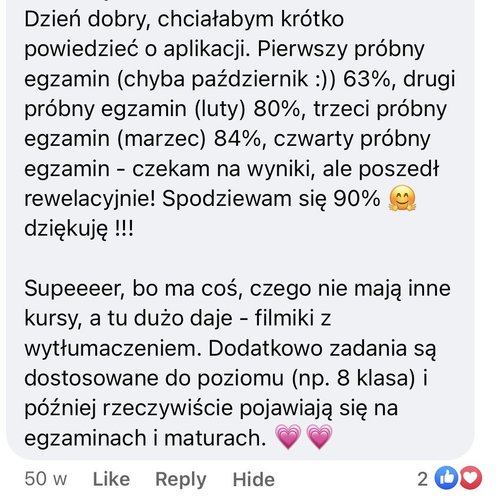This screenshot has width=500, height=504.
Task: Click the second pink heart emoji
Action: tap(319, 437)
